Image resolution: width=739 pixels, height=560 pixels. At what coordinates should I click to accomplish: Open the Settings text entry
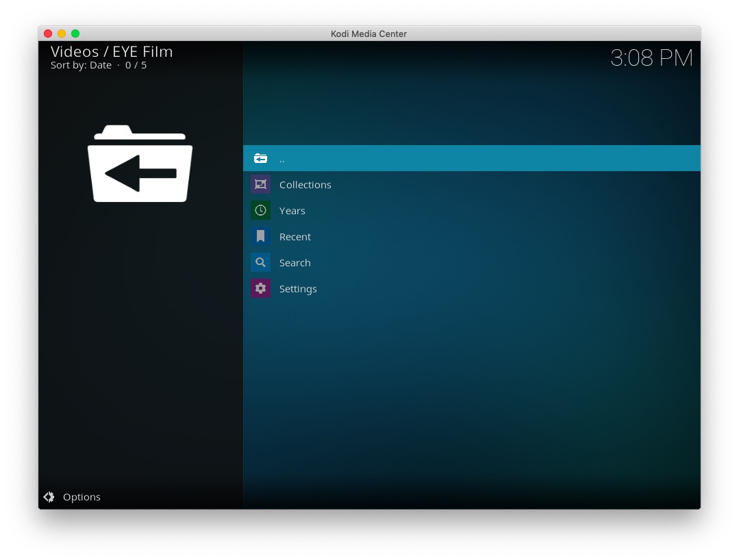(x=298, y=289)
